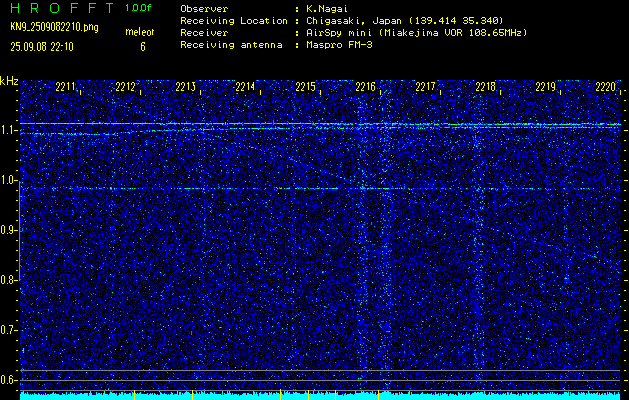Click the yellow bottom marker under 2213
Image resolution: width=629 pixels, height=400 pixels.
coord(193,395)
